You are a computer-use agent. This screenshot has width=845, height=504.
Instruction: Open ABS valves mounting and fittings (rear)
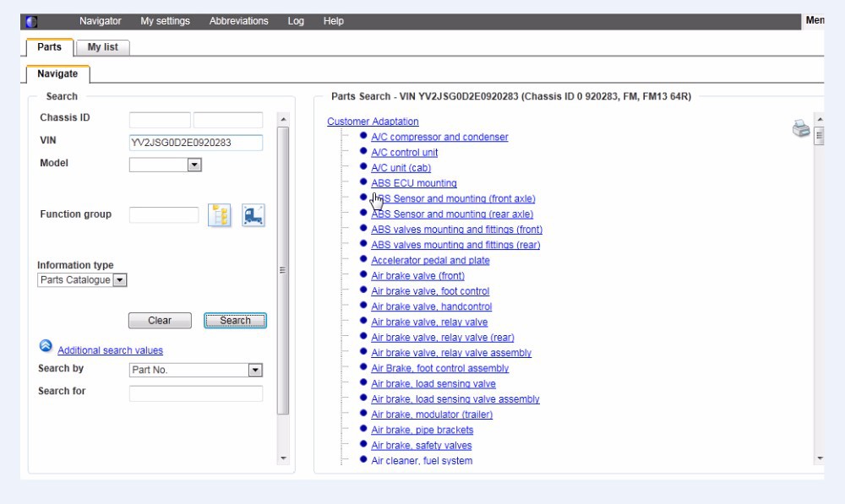click(x=456, y=245)
